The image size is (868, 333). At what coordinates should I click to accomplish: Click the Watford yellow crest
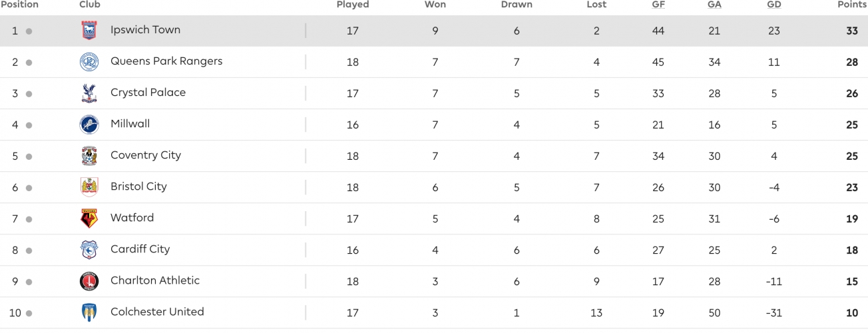89,218
